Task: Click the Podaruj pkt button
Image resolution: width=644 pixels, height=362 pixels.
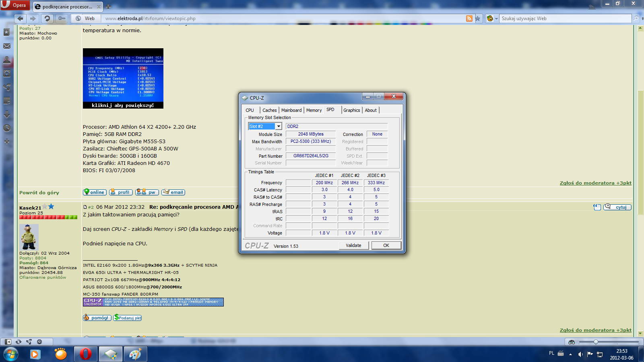Action: pyautogui.click(x=127, y=318)
